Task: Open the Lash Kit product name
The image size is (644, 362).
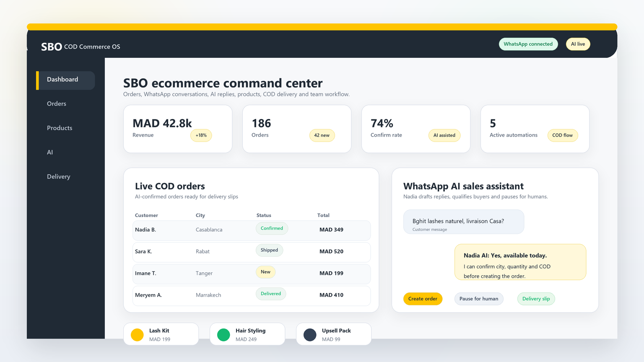Action: 159,331
